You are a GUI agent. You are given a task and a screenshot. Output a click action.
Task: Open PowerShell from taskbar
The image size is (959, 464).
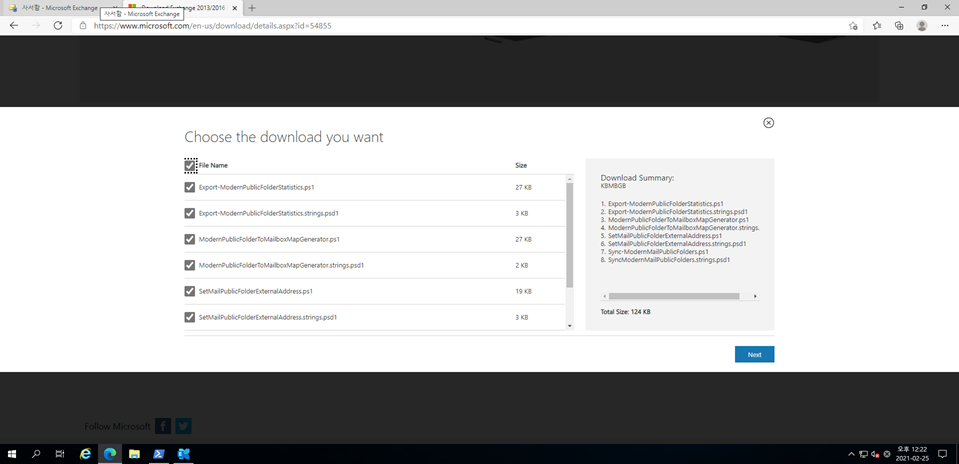[158, 454]
